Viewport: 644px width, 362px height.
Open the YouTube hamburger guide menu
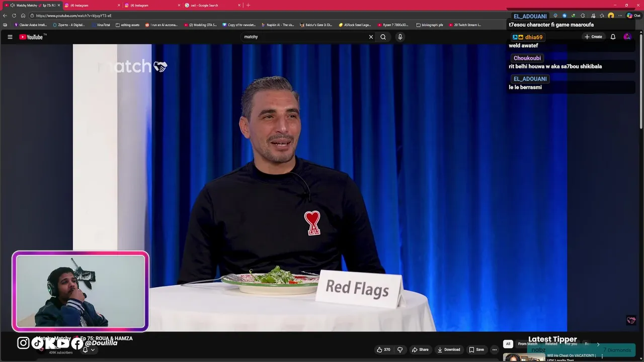point(10,37)
